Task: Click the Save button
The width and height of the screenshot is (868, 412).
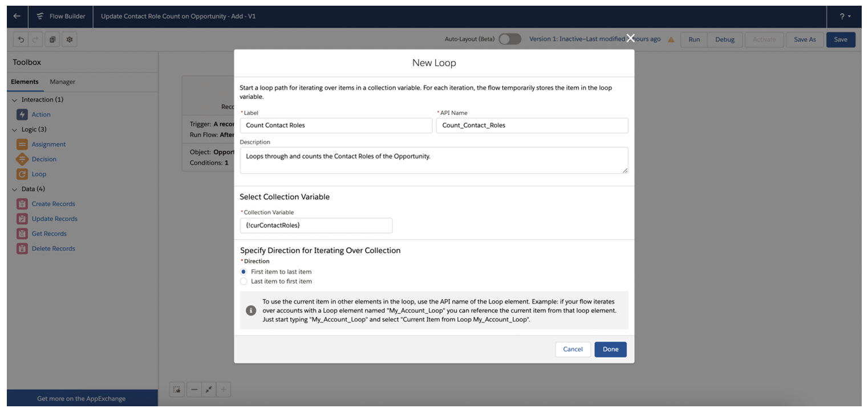Action: click(x=841, y=39)
